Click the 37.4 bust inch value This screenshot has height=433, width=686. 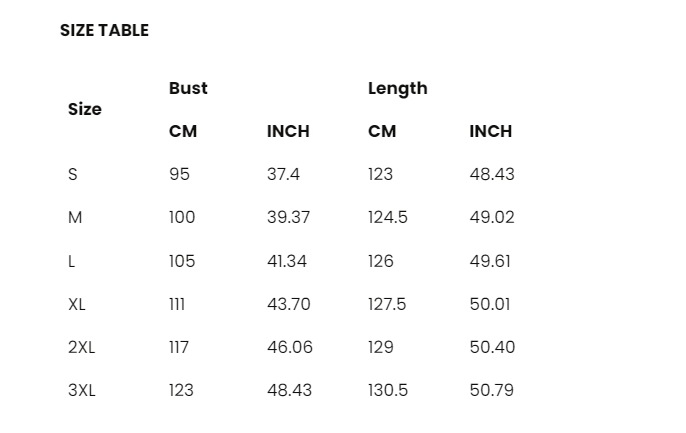click(x=284, y=175)
